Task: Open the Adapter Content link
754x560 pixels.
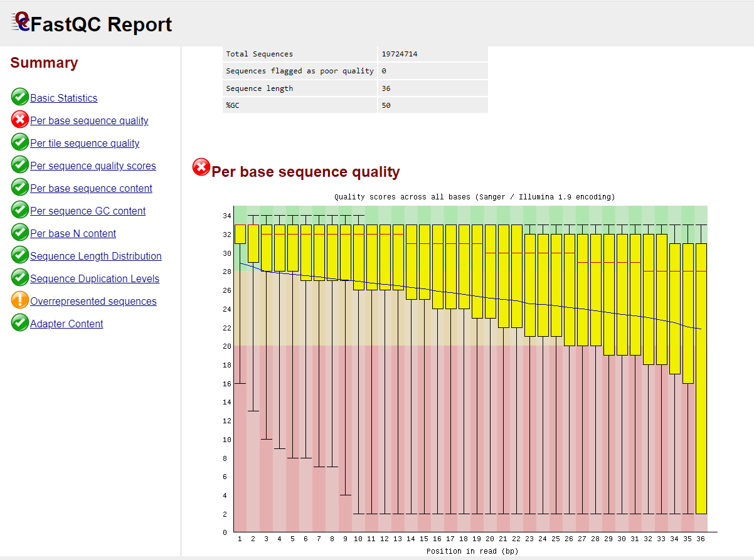Action: [x=66, y=324]
